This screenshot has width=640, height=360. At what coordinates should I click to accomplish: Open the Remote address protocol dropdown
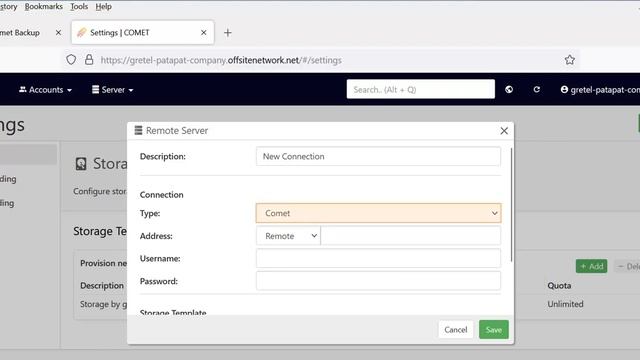288,236
